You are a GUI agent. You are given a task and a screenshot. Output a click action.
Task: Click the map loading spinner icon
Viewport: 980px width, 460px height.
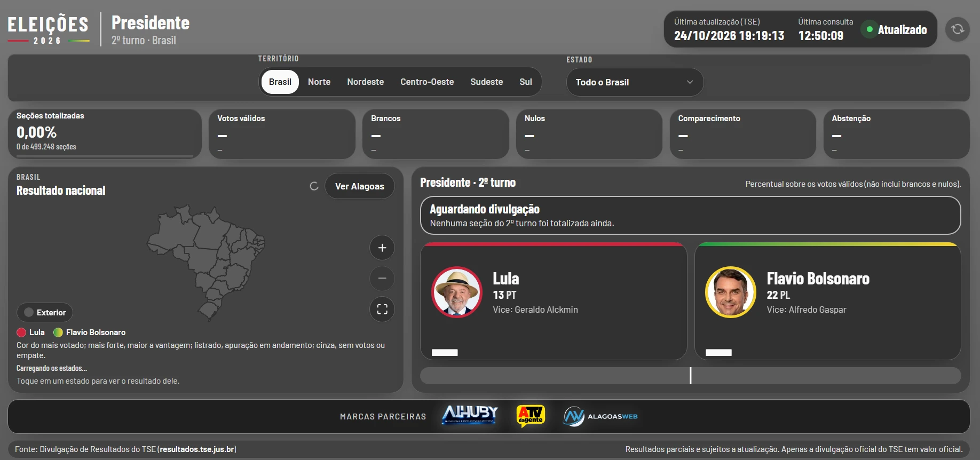pyautogui.click(x=314, y=186)
